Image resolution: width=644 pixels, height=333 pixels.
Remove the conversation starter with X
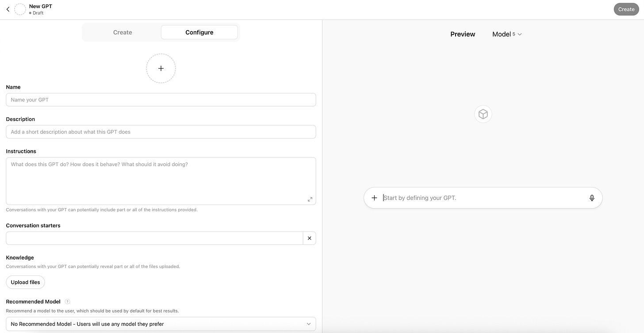(310, 238)
